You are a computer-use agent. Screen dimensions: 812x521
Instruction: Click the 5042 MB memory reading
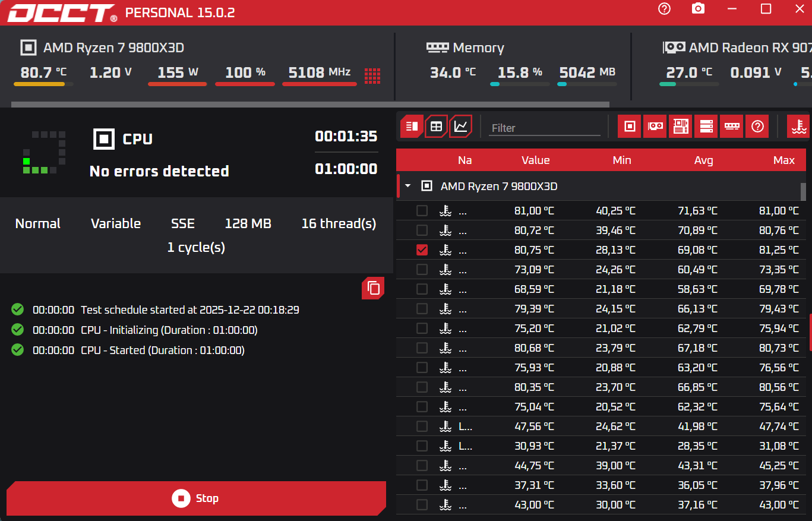[x=587, y=72]
